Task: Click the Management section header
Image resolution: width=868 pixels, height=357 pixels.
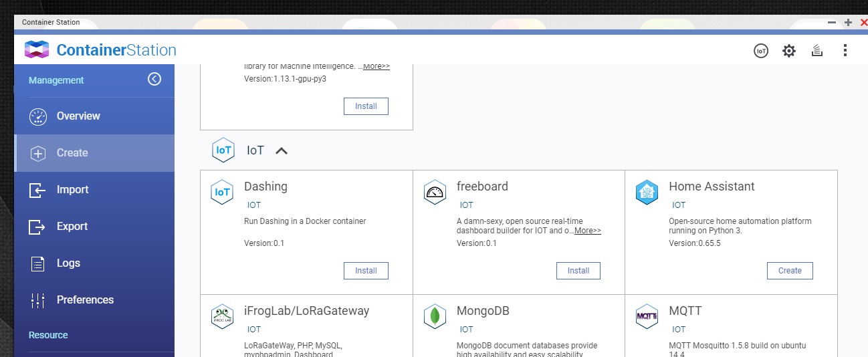Action: (x=56, y=80)
